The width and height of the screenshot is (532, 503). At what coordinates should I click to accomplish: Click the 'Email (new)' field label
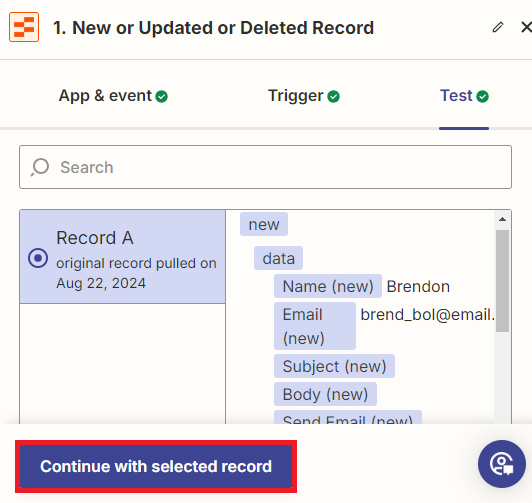315,326
